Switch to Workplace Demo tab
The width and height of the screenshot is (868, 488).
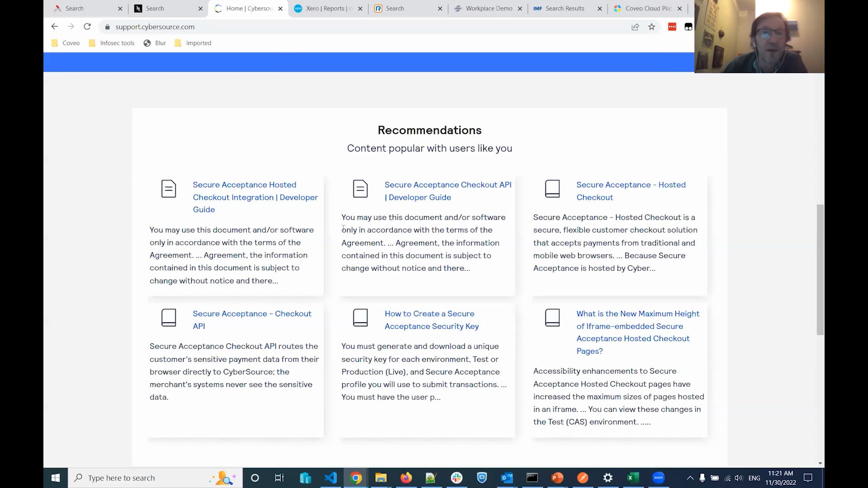click(489, 8)
